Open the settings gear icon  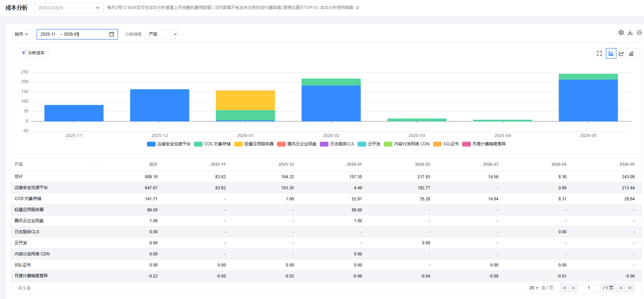pyautogui.click(x=621, y=33)
